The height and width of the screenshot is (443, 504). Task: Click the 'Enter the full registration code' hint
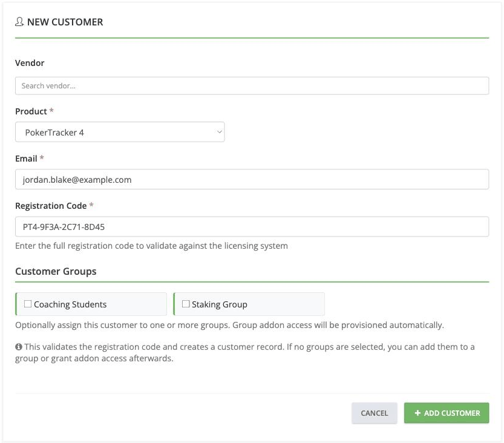[x=151, y=246]
